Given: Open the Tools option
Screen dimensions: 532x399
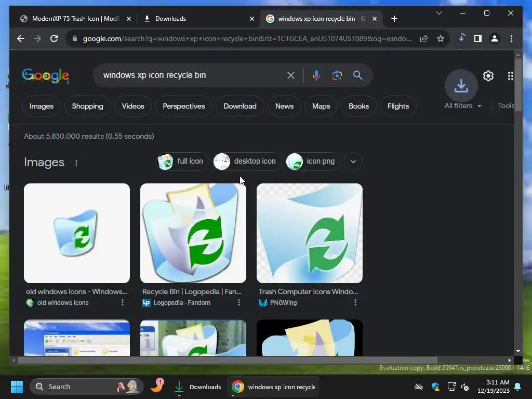Looking at the screenshot, I should click(x=506, y=106).
